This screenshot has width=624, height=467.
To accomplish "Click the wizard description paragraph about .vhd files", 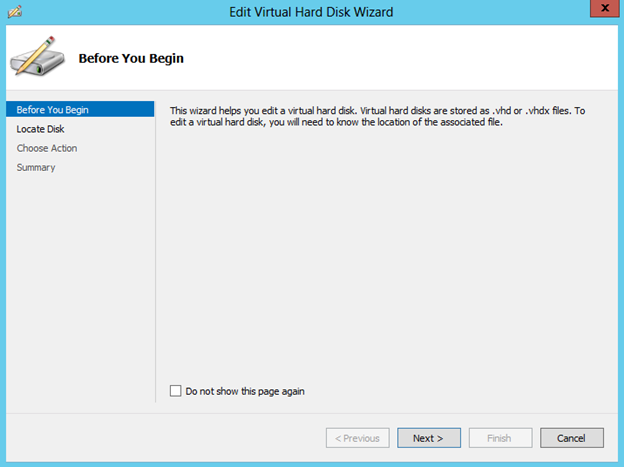I will coord(377,116).
